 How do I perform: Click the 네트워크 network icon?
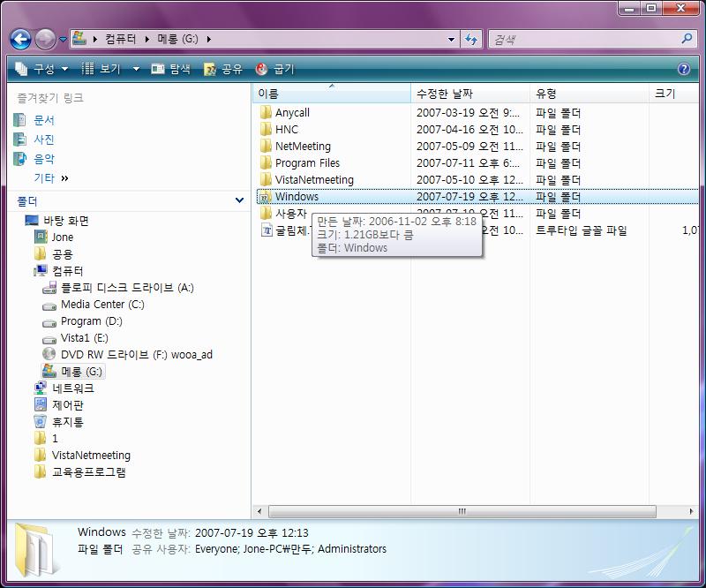pyautogui.click(x=41, y=388)
